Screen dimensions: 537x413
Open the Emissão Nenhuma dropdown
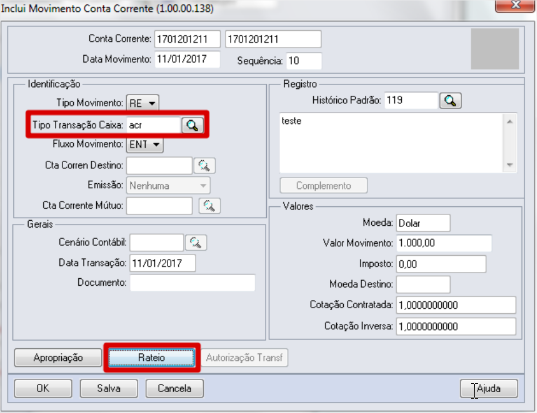tap(168, 186)
